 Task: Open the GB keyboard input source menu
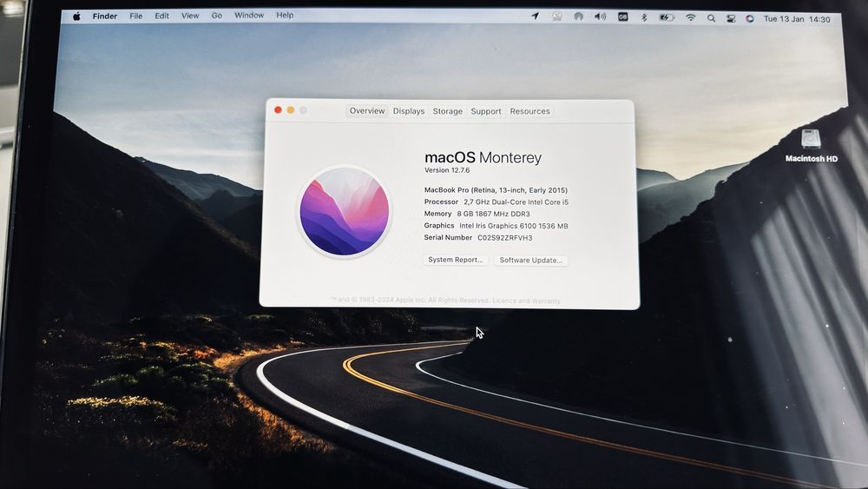click(622, 17)
